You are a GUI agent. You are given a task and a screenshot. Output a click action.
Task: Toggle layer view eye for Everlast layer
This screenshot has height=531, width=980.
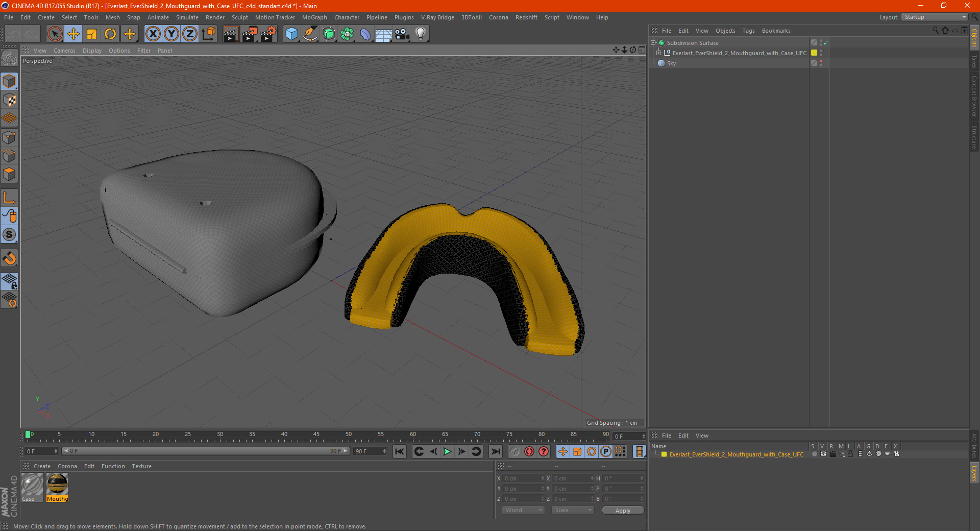(823, 454)
